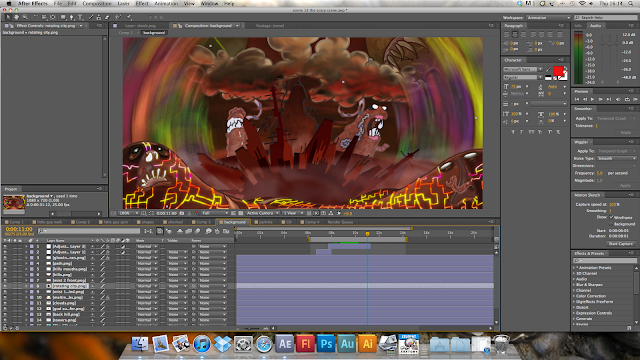This screenshot has width=640, height=360.
Task: Open Adobe Photoshop from the dock
Action: click(326, 344)
